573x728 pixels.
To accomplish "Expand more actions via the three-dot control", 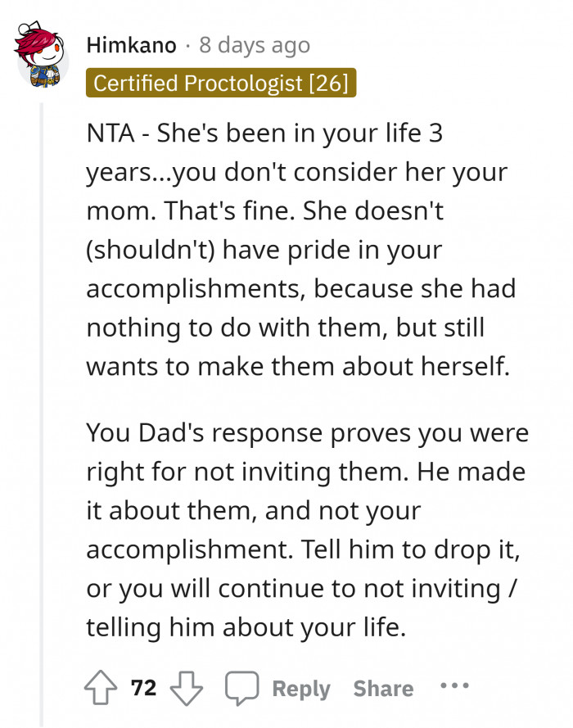I will point(454,688).
